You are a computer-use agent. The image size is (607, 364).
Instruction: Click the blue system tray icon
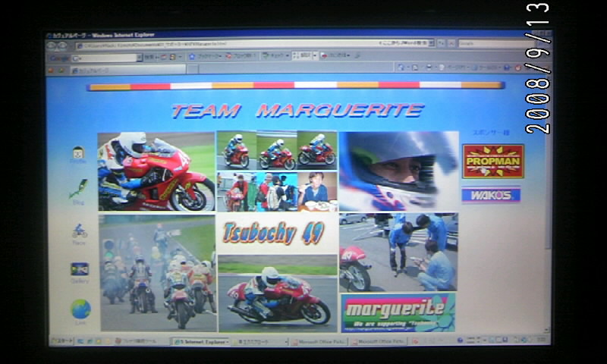pyautogui.click(x=460, y=340)
